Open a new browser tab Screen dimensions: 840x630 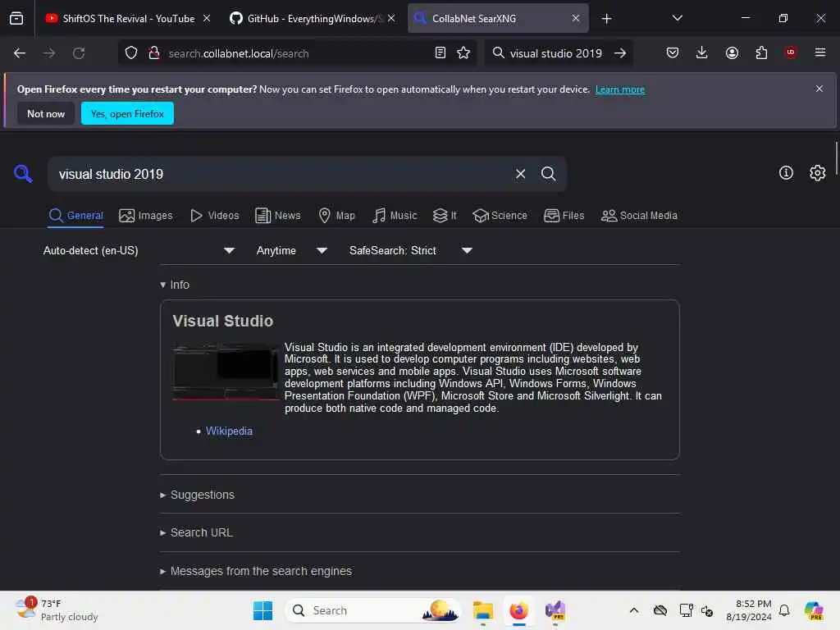(x=606, y=19)
